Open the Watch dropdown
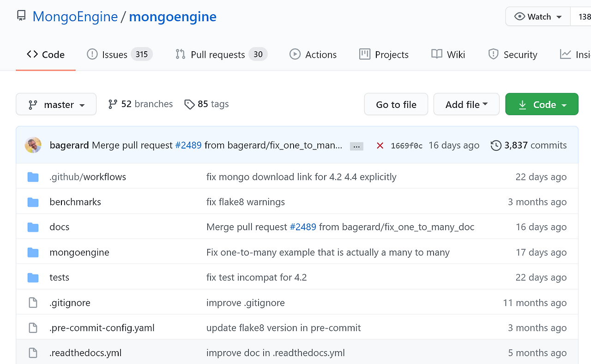This screenshot has height=364, width=591. 537,16
